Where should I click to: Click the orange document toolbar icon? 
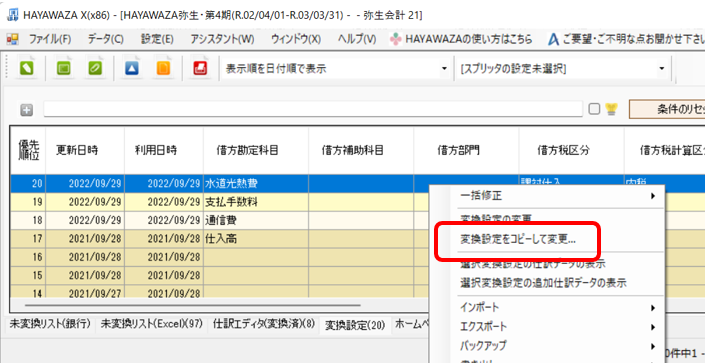tap(163, 68)
